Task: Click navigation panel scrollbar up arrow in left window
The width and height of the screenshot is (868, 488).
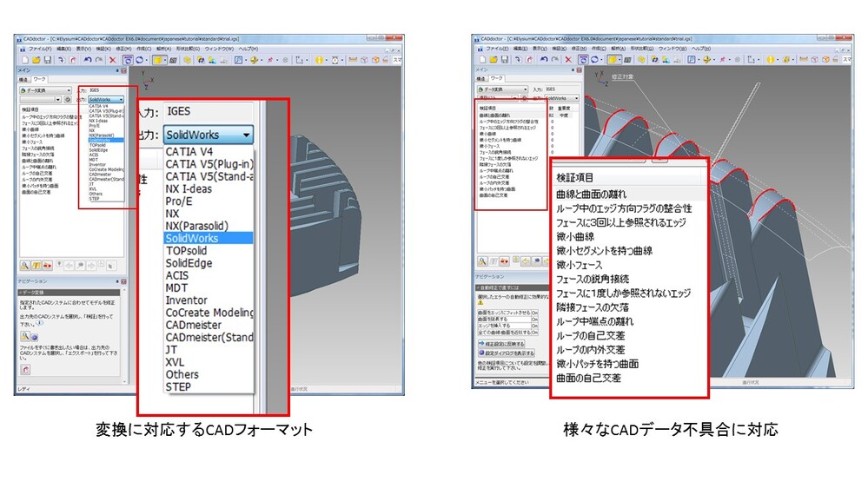Action: tap(123, 291)
